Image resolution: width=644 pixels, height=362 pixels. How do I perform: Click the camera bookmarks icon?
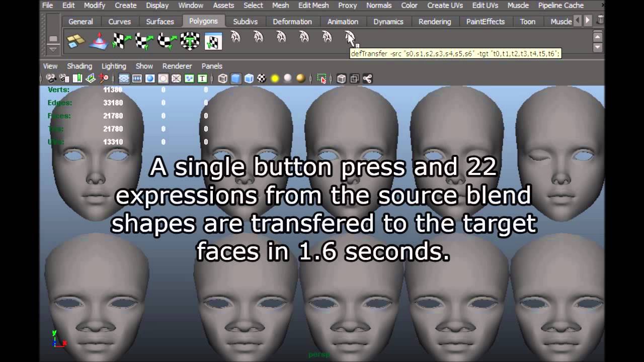[x=77, y=78]
